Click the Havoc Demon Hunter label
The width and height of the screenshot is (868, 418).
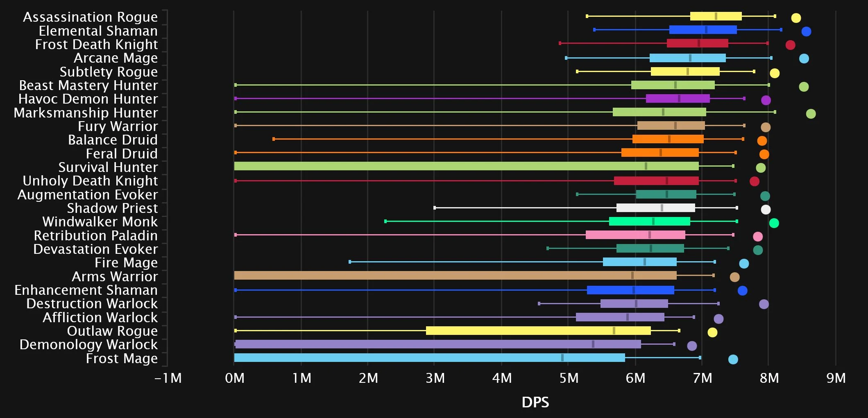(88, 99)
